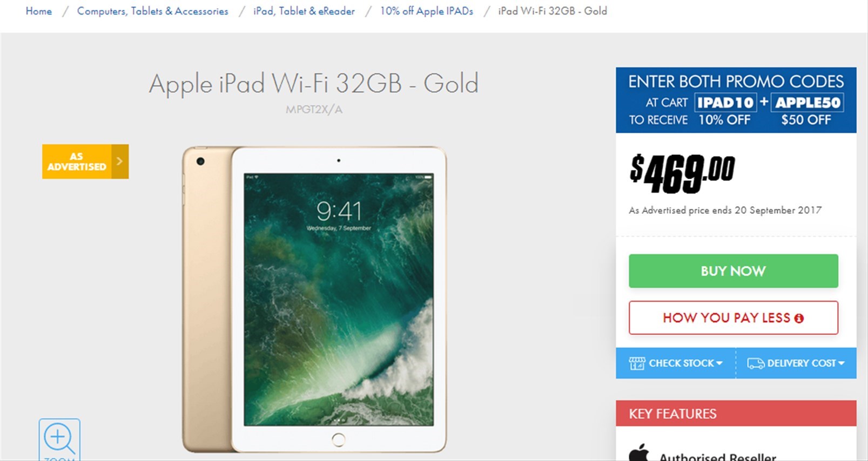Click the green Buy Now button

pos(734,271)
